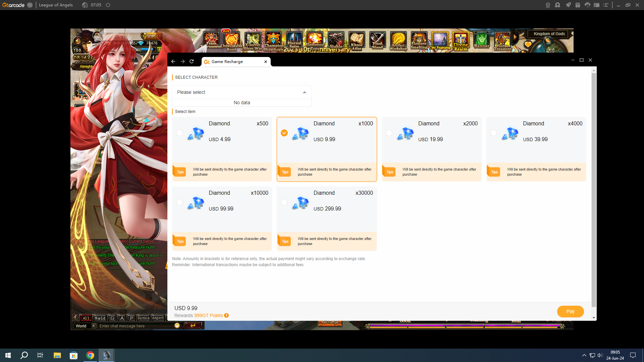Click the Diamond x2000 USD 19.99 card
The image size is (644, 362).
point(431,149)
